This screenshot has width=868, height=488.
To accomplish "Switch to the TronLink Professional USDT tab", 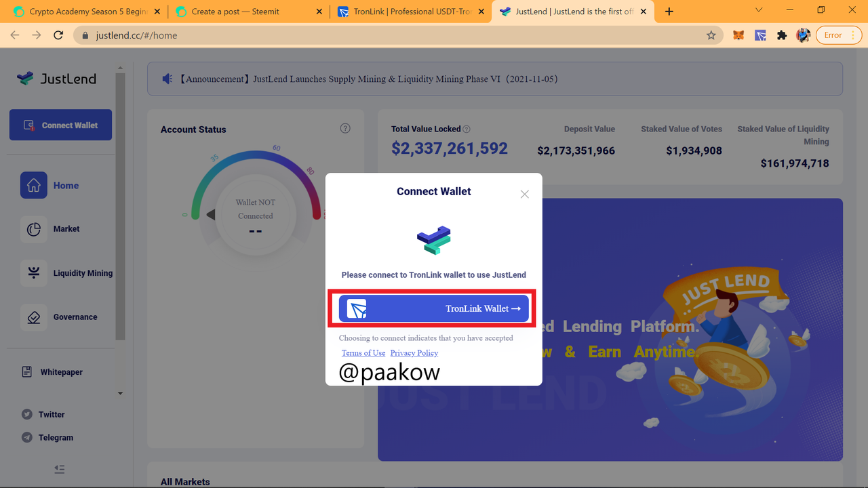I will coord(410,12).
